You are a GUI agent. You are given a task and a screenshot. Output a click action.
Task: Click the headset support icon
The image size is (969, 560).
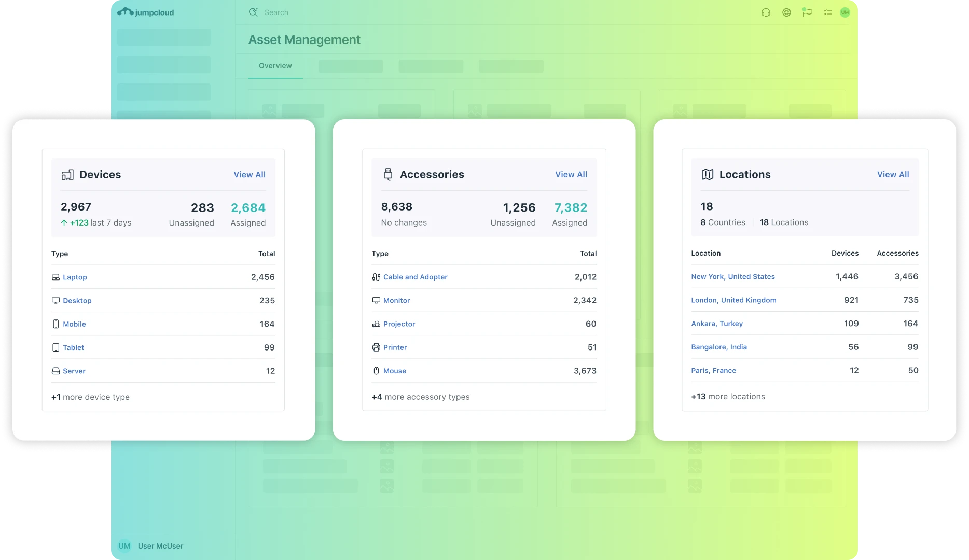pyautogui.click(x=766, y=12)
